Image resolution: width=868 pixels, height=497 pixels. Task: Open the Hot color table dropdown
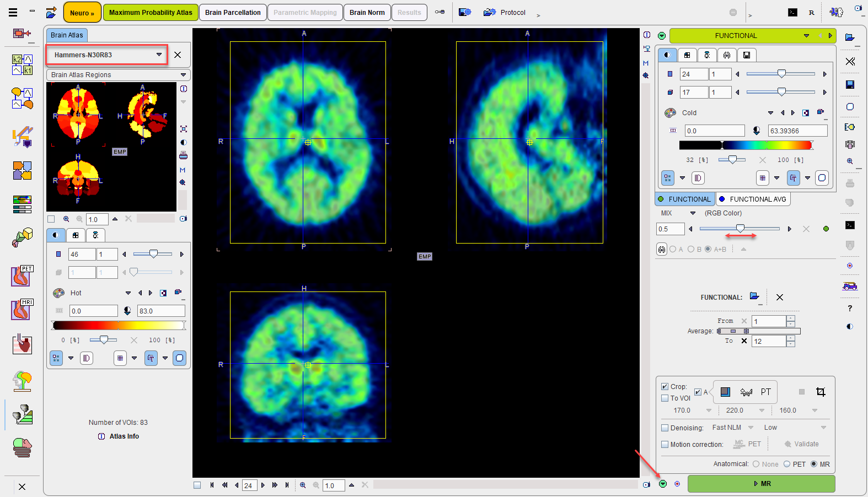pos(128,293)
